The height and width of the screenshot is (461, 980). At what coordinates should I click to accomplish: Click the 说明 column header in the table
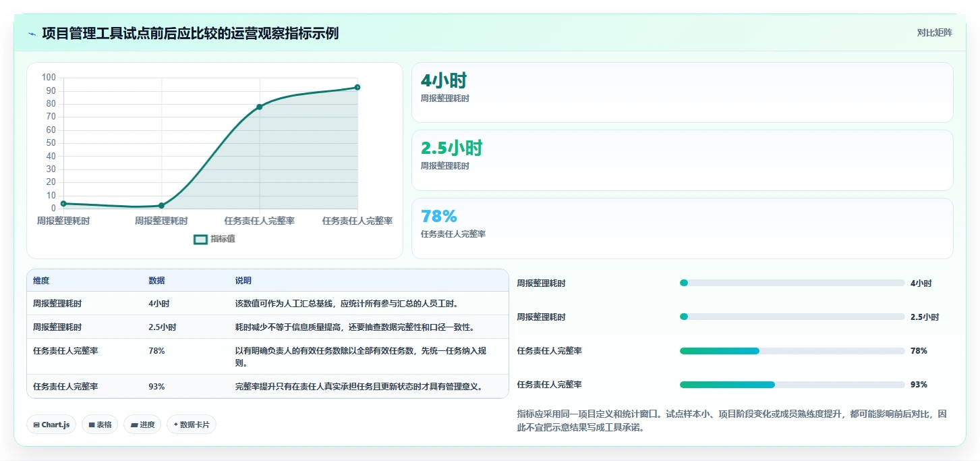point(243,281)
